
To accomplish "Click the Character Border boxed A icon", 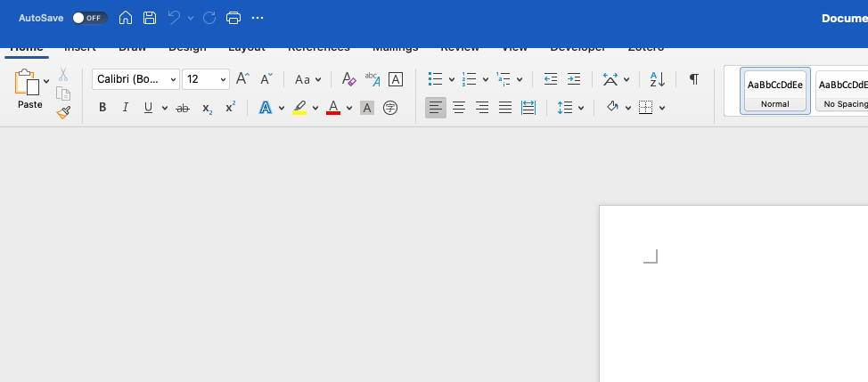I will coord(396,79).
